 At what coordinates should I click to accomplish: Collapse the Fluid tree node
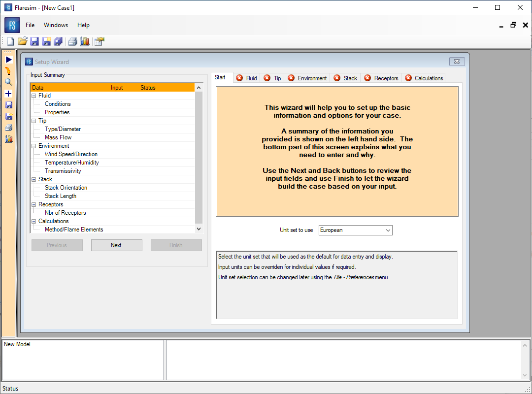[x=34, y=96]
